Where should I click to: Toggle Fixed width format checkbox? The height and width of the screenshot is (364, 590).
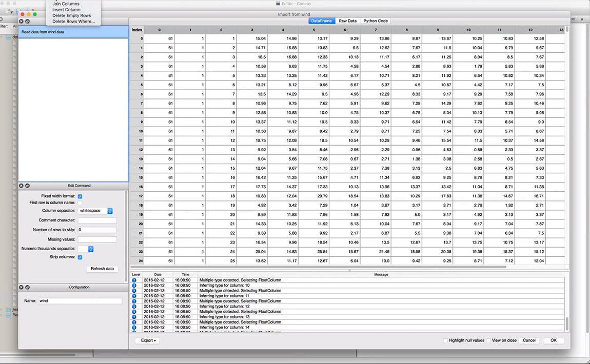coord(80,196)
